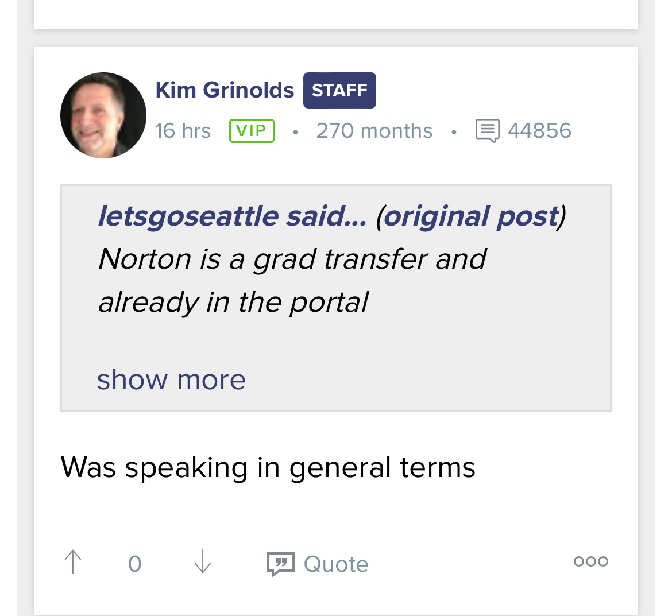Click the 16 hrs timestamp
This screenshot has height=616, width=672.
[x=183, y=131]
